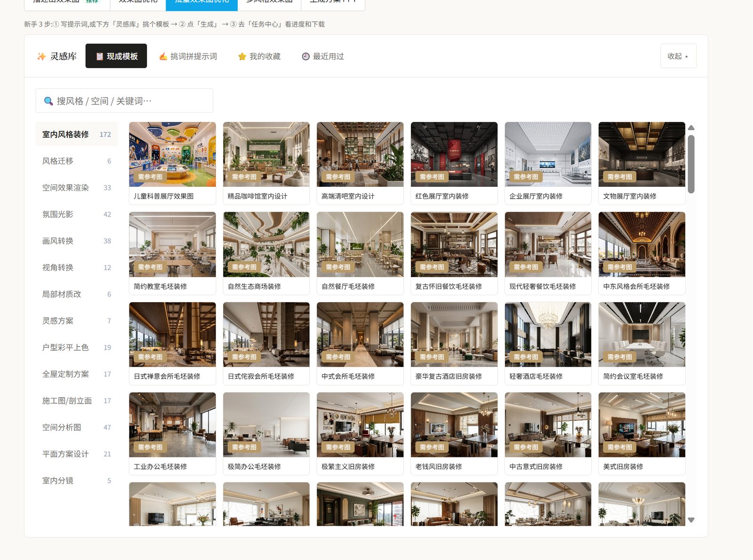Click the sparkle icon beside 灵感库
The image size is (753, 560).
41,56
